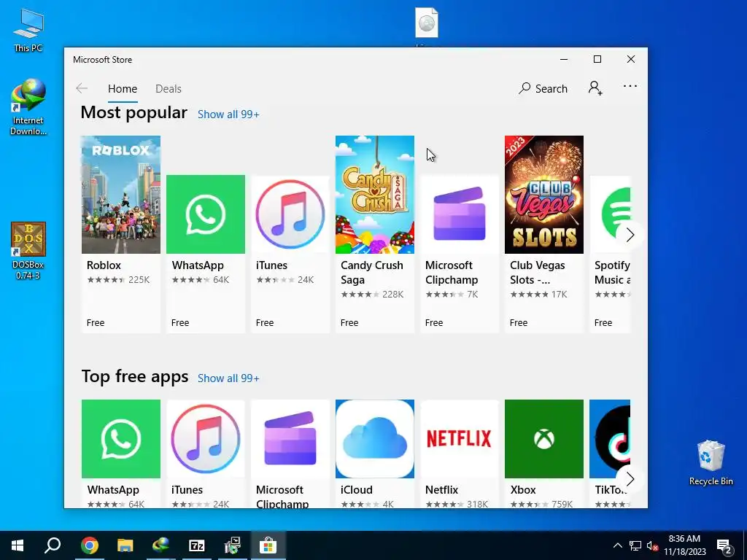Click the Candy Crush Saga title text
This screenshot has width=747, height=560.
372,273
